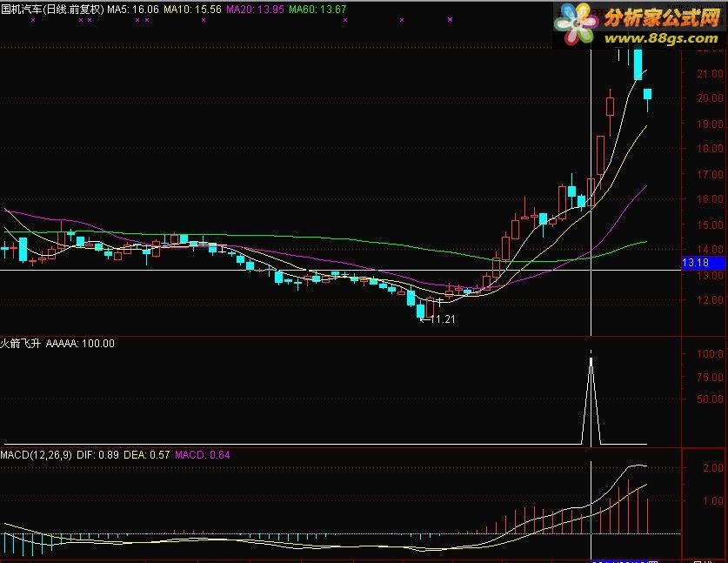Click the 100.0 indicator axis label
Viewport: 728px width, 563px height.
point(710,354)
